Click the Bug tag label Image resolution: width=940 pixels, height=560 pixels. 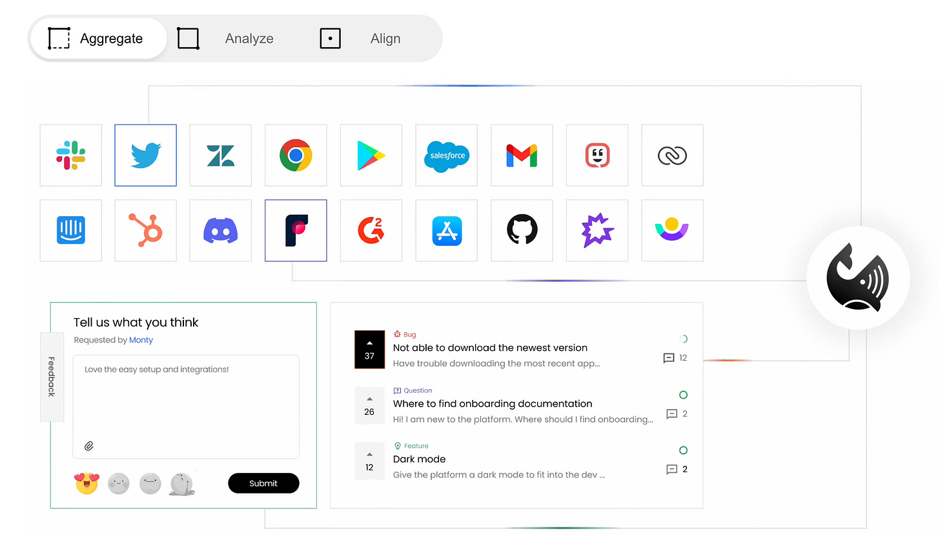pos(405,334)
